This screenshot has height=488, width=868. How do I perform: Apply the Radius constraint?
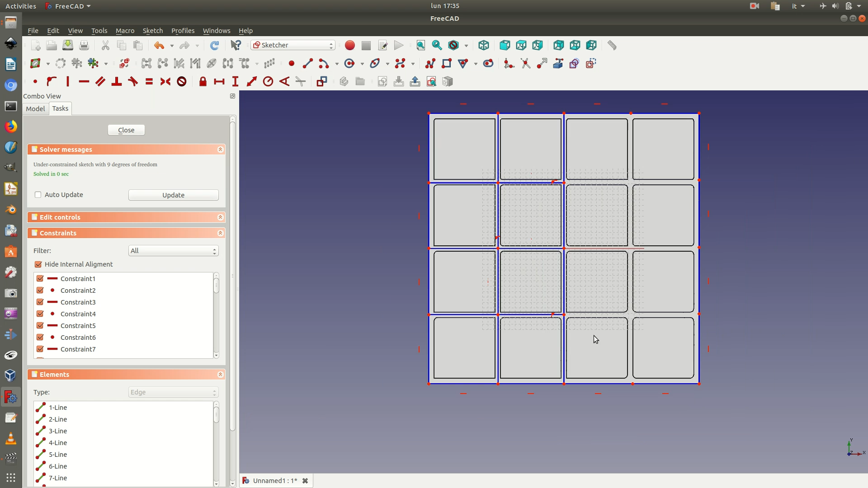268,82
